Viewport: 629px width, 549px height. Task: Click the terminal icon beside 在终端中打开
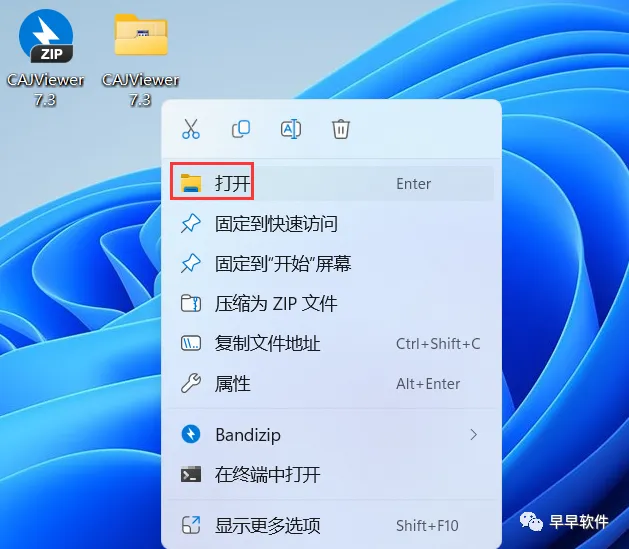(191, 474)
